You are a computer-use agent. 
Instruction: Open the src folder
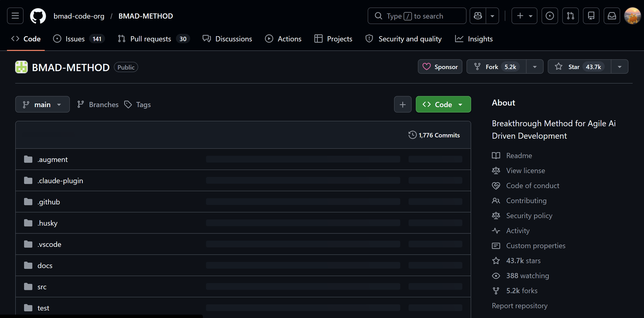42,287
